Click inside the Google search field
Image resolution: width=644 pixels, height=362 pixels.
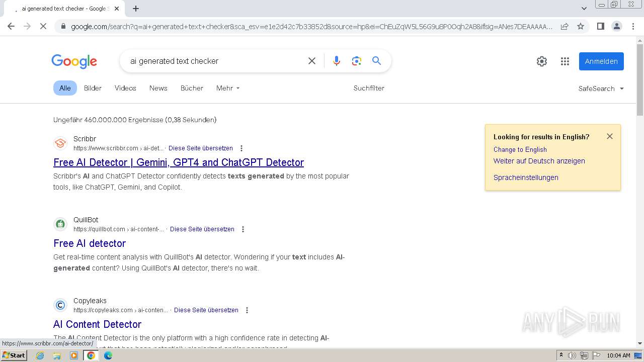coord(216,61)
